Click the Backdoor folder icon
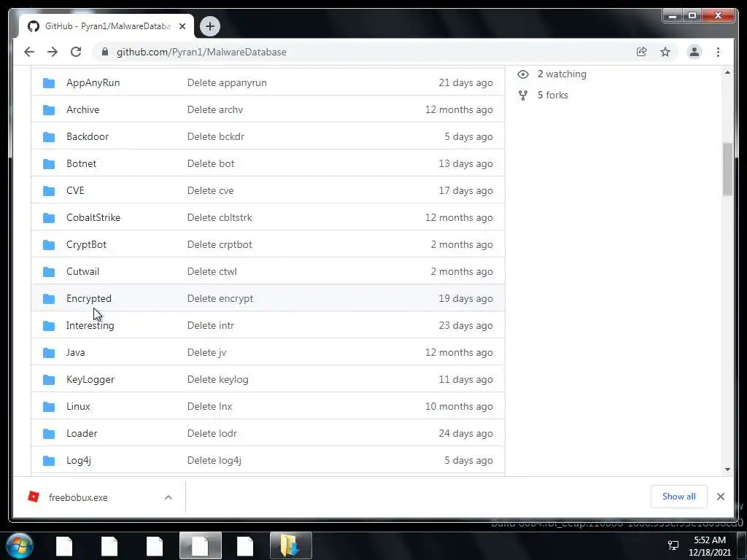The image size is (747, 560). (x=49, y=137)
